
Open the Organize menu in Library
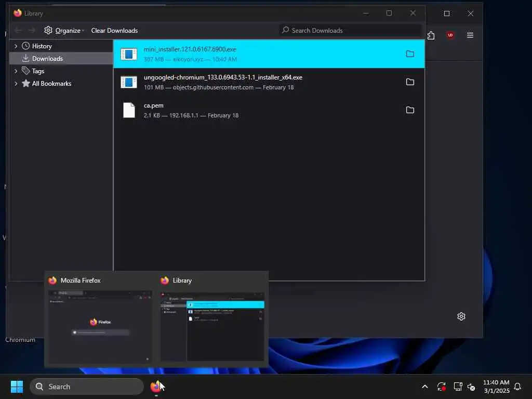tap(64, 31)
